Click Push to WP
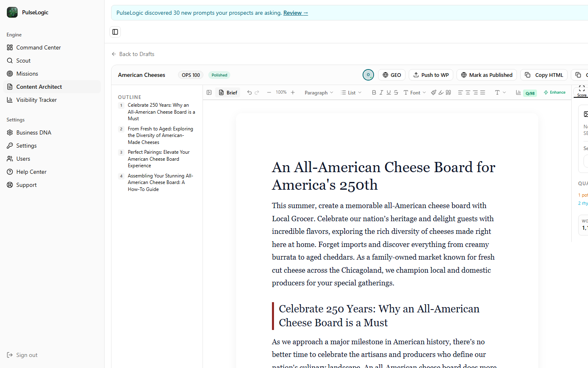588x368 pixels. [431, 75]
